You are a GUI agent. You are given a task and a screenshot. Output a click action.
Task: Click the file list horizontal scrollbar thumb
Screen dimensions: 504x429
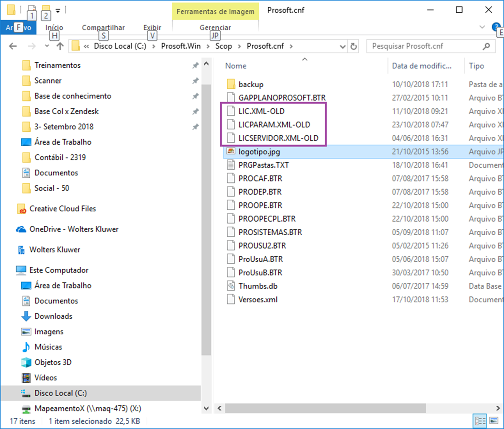(325, 409)
